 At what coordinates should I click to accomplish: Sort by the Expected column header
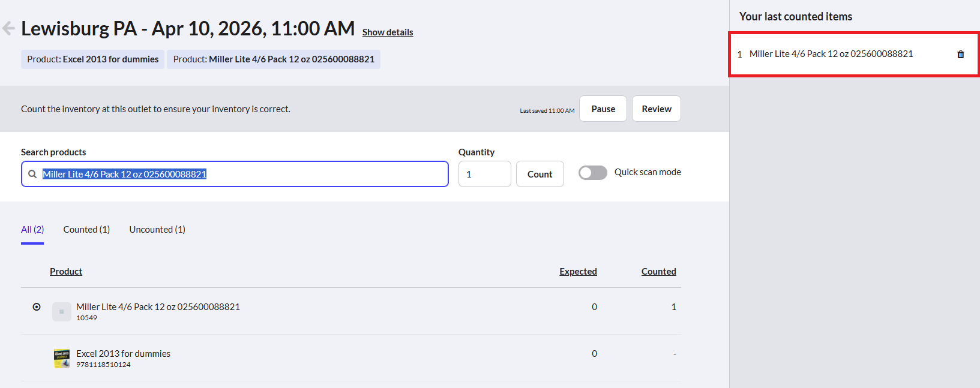click(578, 272)
